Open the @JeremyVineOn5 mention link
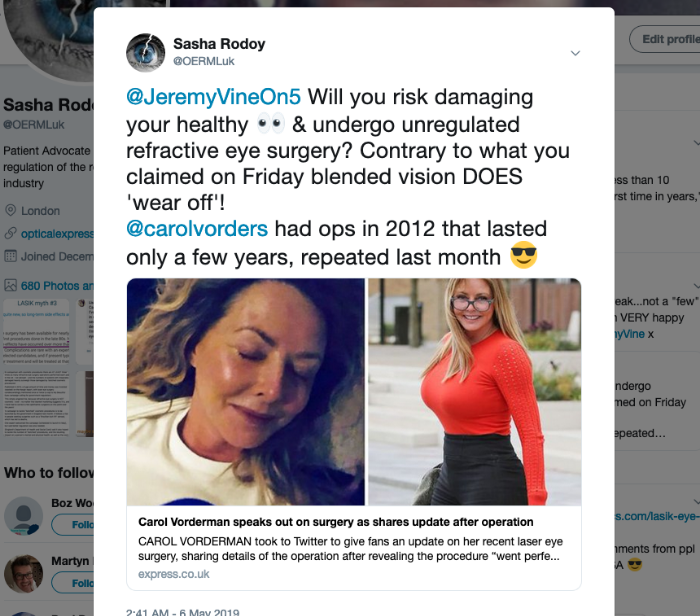The height and width of the screenshot is (616, 700). [x=213, y=97]
